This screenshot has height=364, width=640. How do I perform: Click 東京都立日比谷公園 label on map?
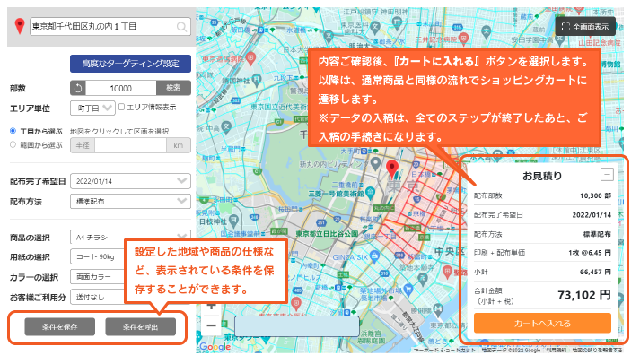click(x=327, y=234)
